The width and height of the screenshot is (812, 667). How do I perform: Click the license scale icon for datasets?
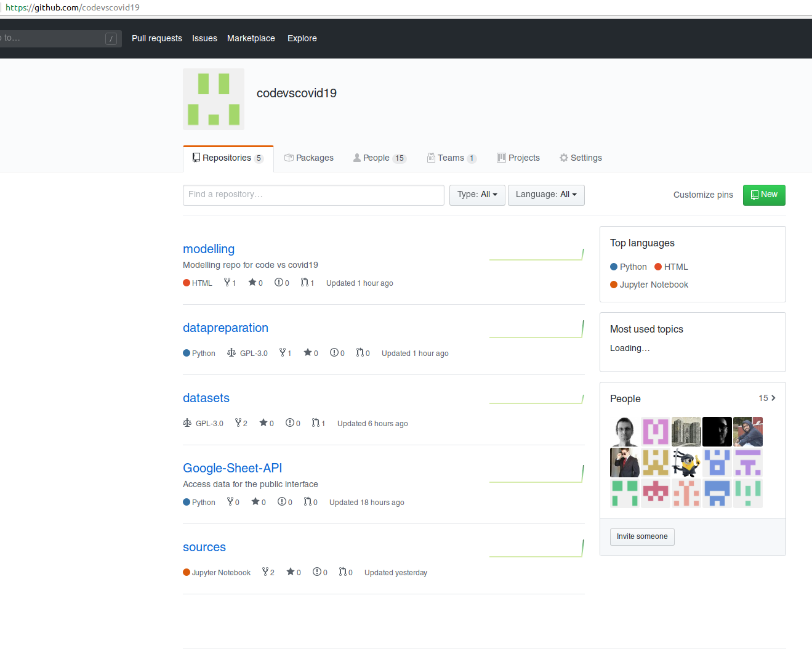187,422
